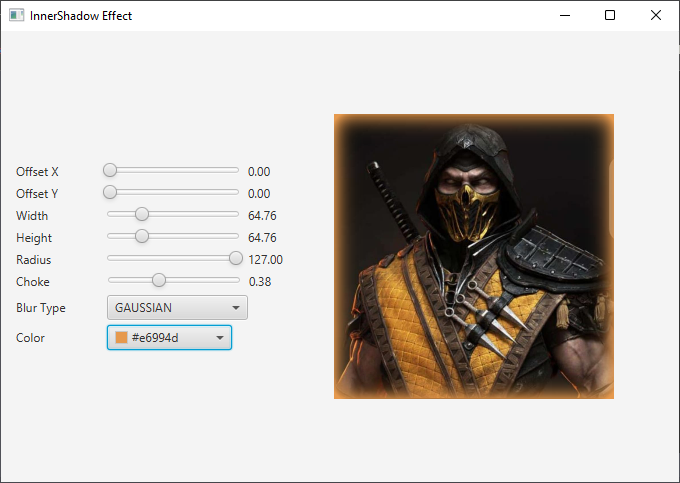The image size is (680, 483).
Task: Grab the Width slider handle
Action: (142, 214)
